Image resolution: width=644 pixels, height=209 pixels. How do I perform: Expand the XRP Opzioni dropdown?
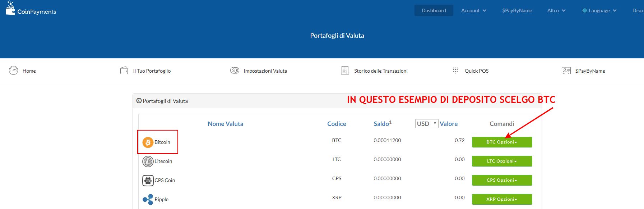click(x=502, y=199)
